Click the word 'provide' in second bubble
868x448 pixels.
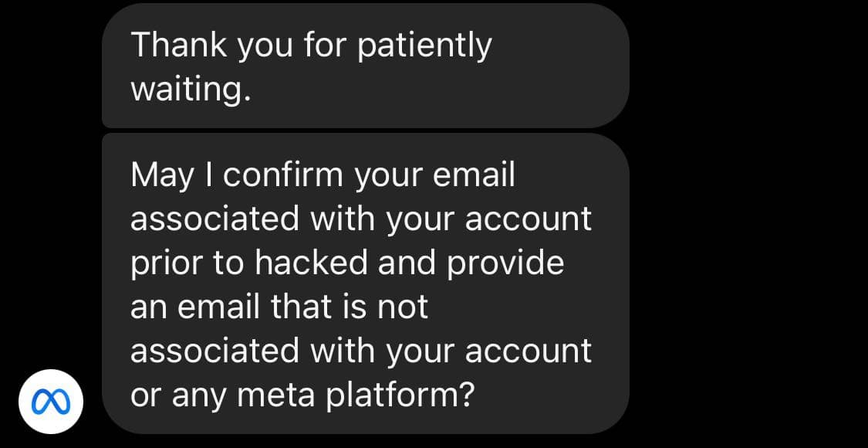(505, 263)
